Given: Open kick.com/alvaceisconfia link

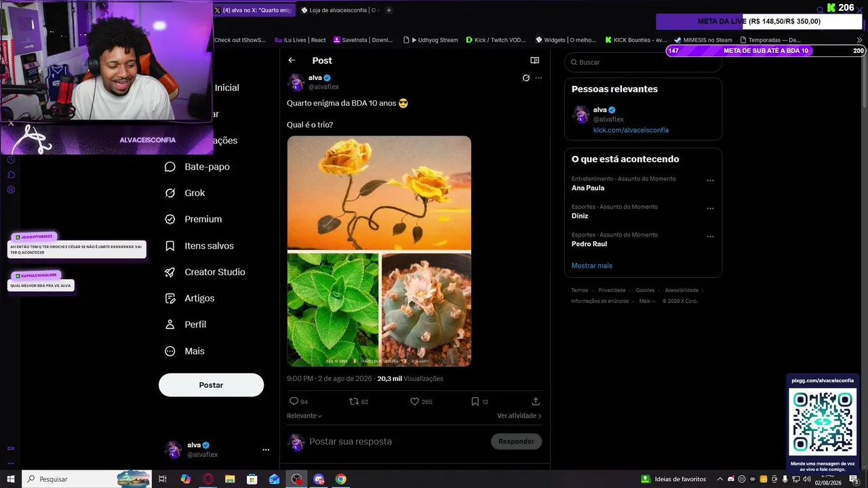Looking at the screenshot, I should [631, 130].
